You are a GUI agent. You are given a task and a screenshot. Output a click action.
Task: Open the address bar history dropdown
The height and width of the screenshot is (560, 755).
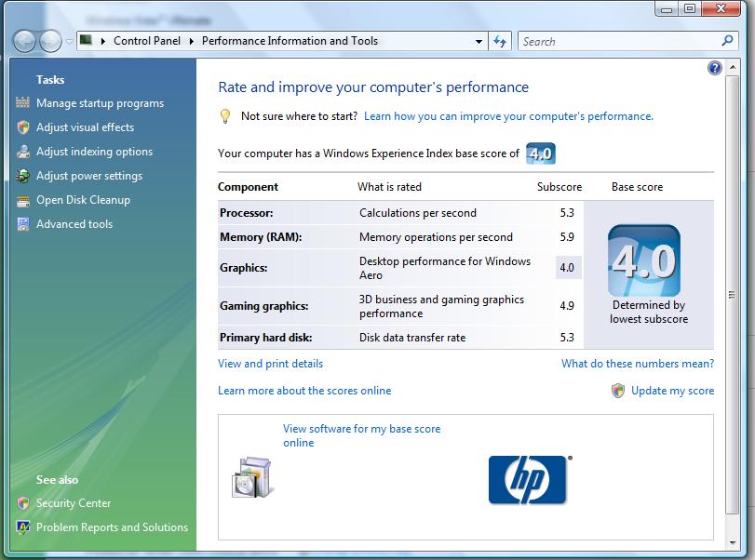tap(479, 41)
